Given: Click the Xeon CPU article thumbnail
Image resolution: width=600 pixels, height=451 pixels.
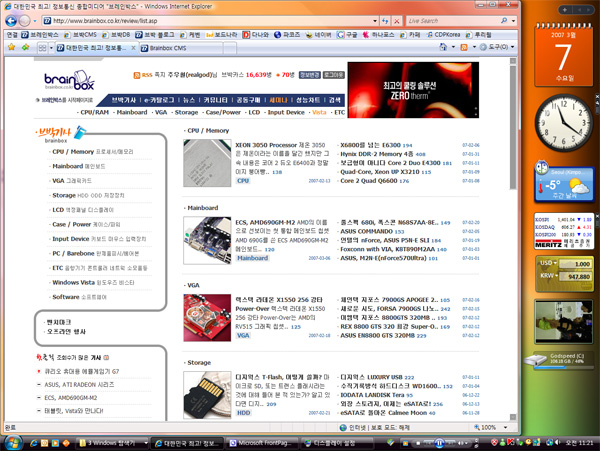Looking at the screenshot, I should pos(207,163).
